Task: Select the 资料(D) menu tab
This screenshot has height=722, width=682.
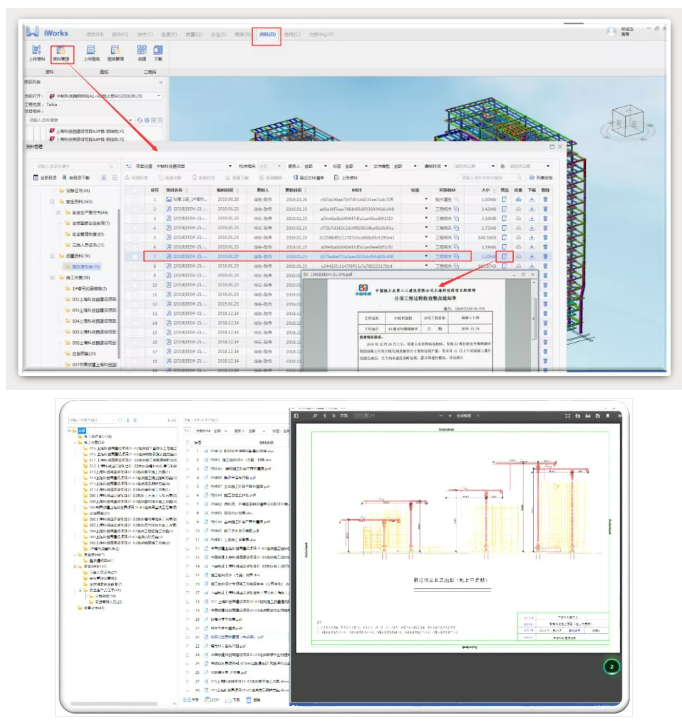Action: click(267, 35)
